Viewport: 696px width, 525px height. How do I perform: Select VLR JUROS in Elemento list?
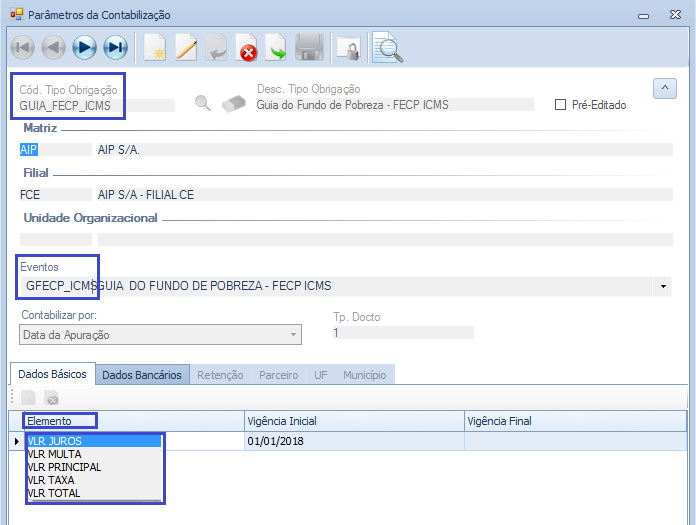point(94,441)
